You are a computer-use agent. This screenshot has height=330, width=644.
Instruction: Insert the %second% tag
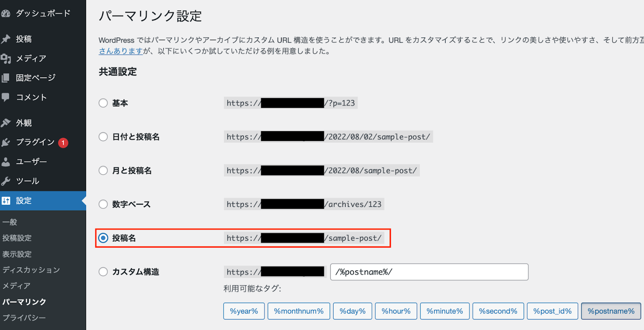498,311
